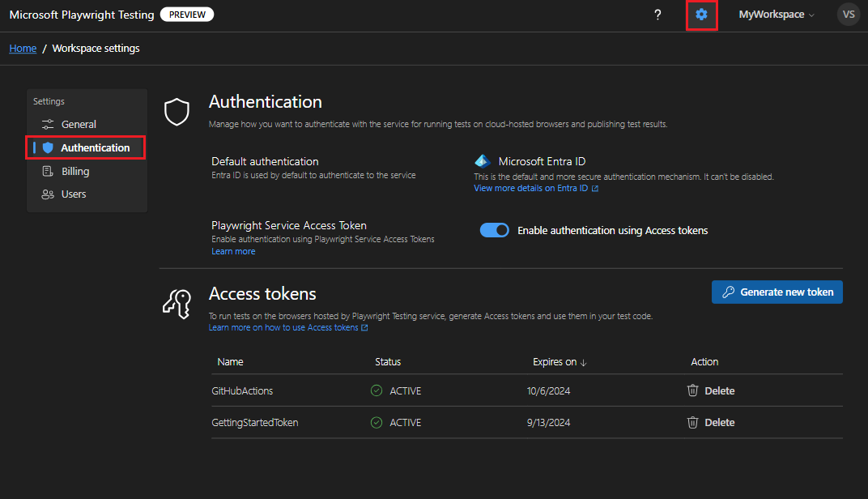
Task: Disable authentication using Access tokens toggle
Action: pyautogui.click(x=494, y=230)
